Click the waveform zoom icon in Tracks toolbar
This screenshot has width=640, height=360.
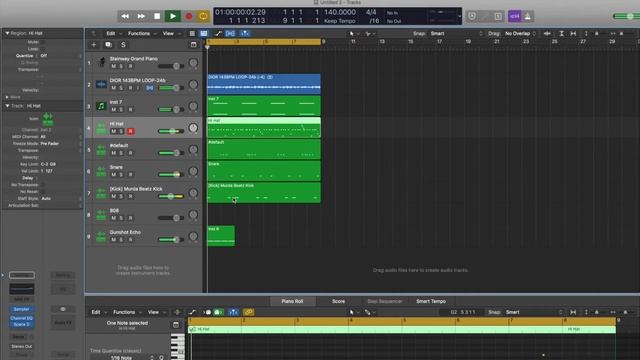[x=547, y=33]
